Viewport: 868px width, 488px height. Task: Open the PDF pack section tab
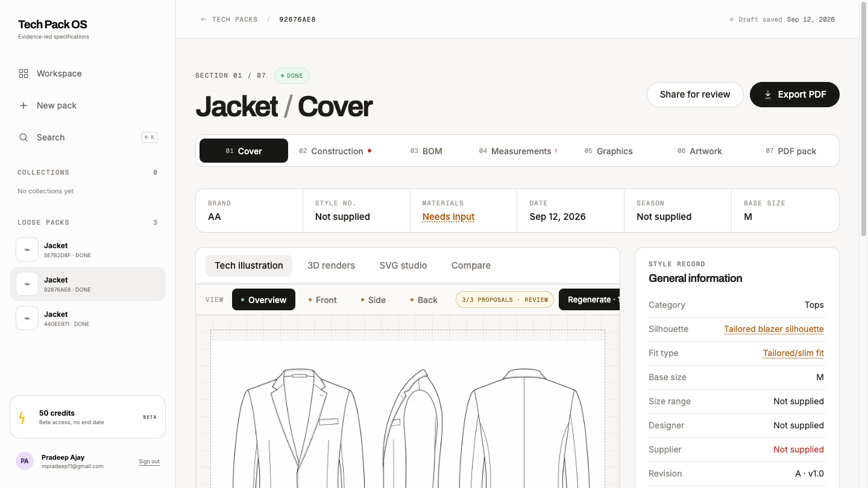pos(791,151)
